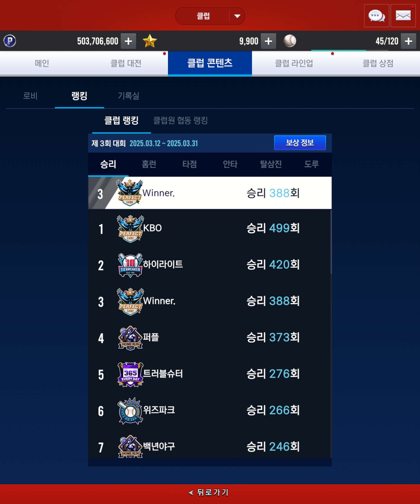The height and width of the screenshot is (504, 420).
Task: Select the KBO club emblem
Action: 130,228
